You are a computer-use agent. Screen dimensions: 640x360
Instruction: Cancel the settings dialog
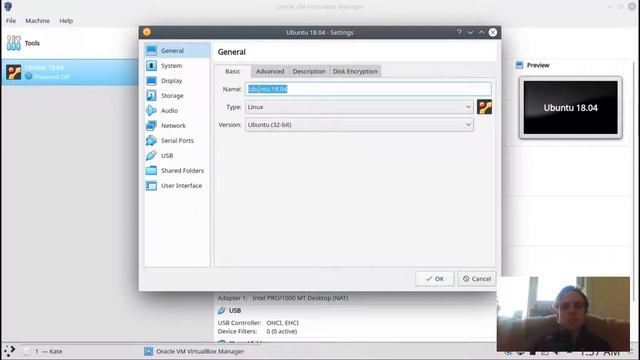coord(477,279)
